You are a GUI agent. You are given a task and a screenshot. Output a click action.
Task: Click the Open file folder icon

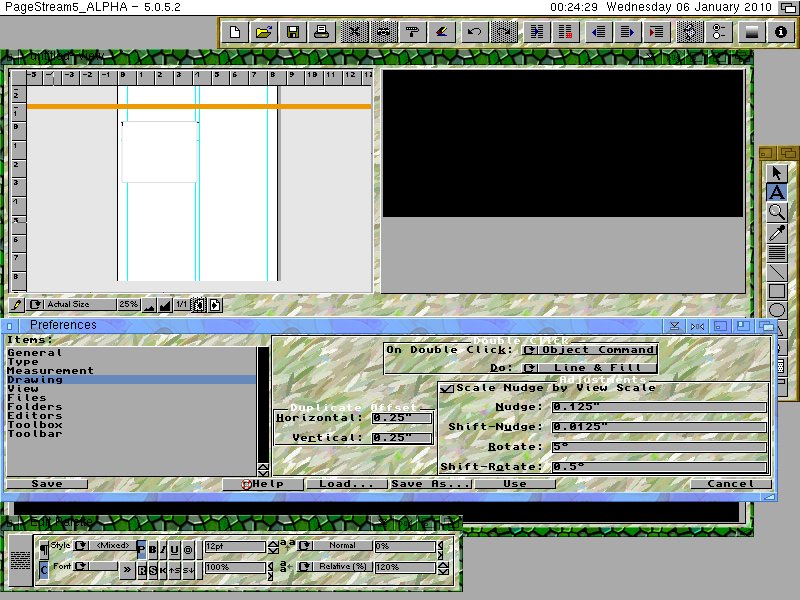click(x=263, y=32)
